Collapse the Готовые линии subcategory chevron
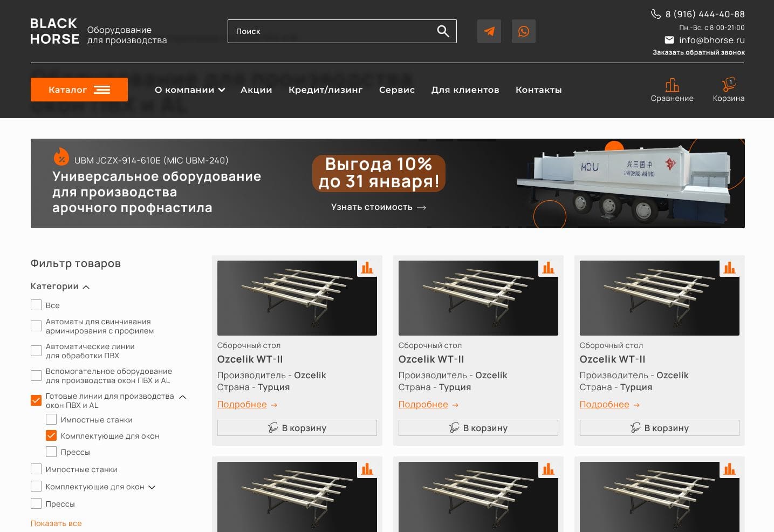The width and height of the screenshot is (774, 532). [x=183, y=397]
